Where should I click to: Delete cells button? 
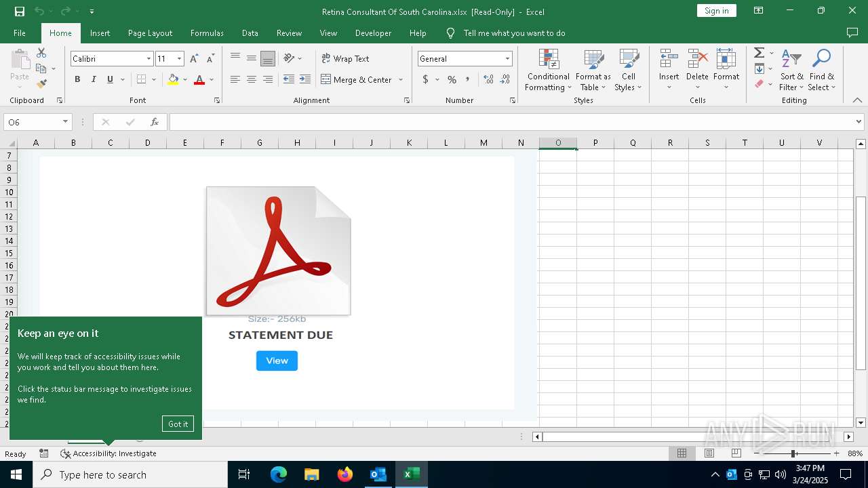[x=697, y=70]
